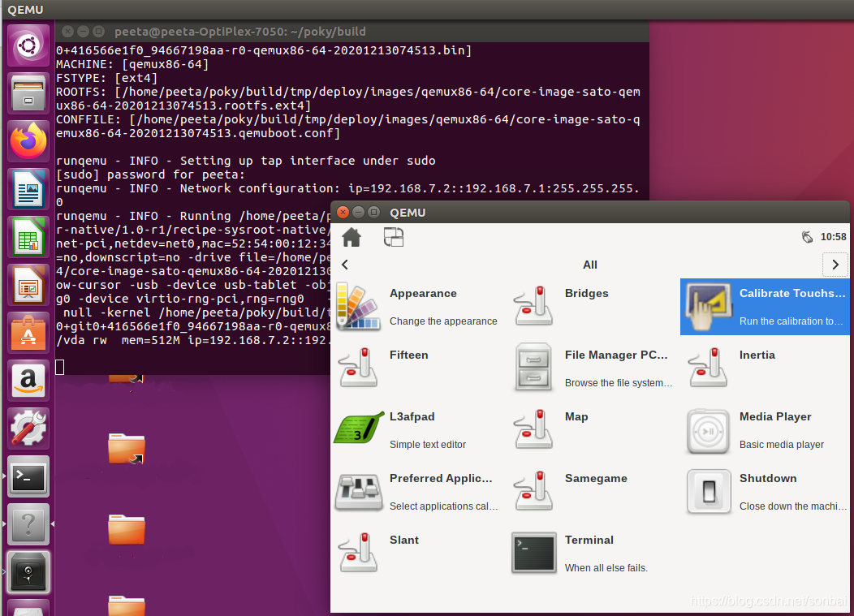Open LibreOffice Calc from the dock

tap(28, 237)
